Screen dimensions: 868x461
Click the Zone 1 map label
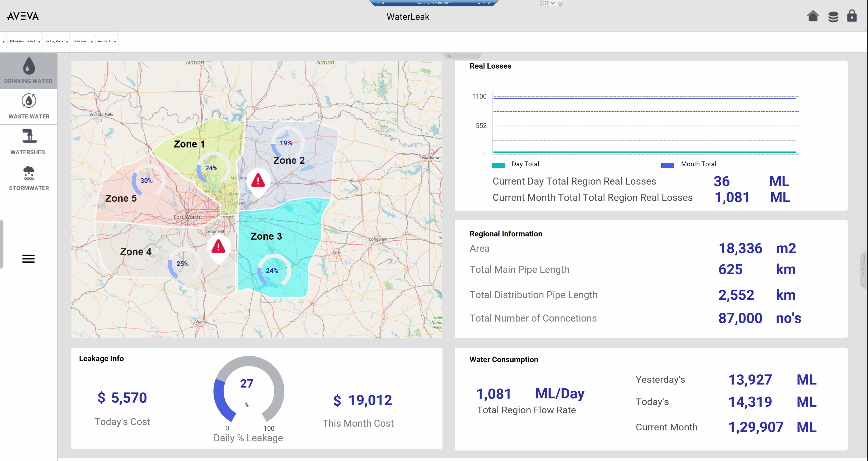(189, 144)
